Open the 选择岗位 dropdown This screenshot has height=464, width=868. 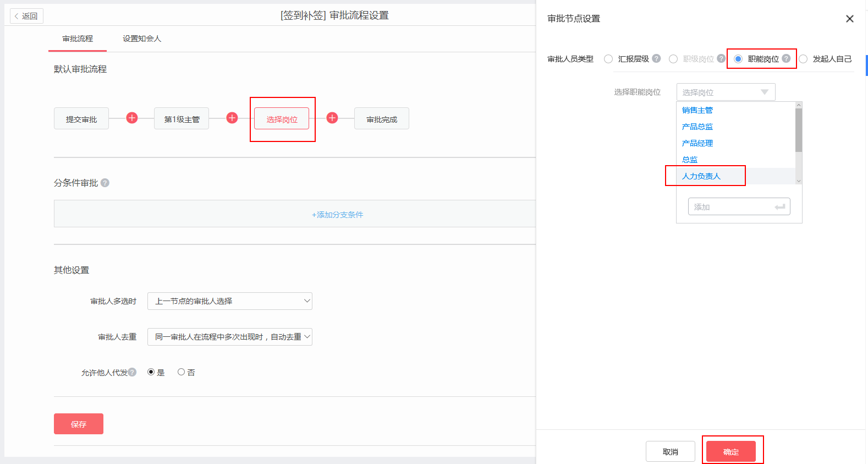click(726, 92)
